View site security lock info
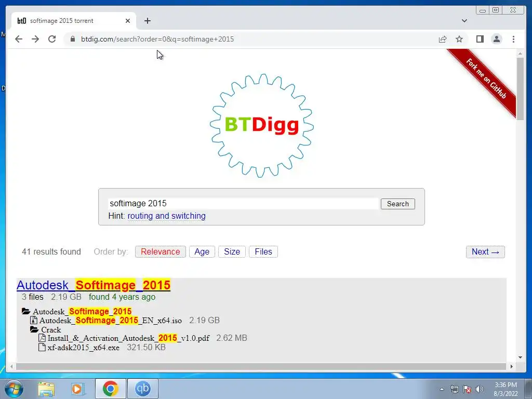532x399 pixels. [73, 39]
